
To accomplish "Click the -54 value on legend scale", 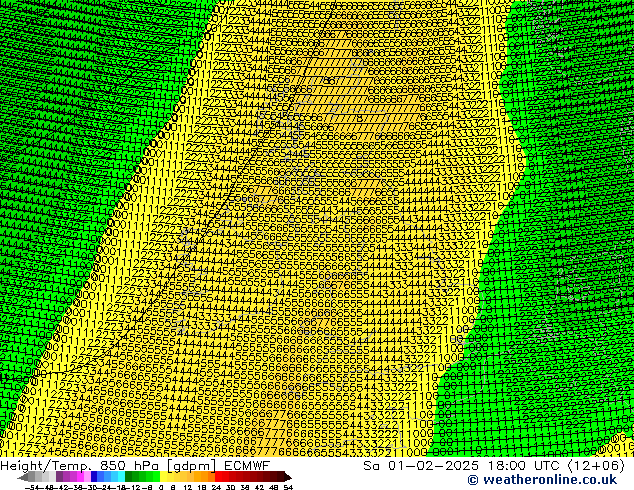I will [x=32, y=487].
